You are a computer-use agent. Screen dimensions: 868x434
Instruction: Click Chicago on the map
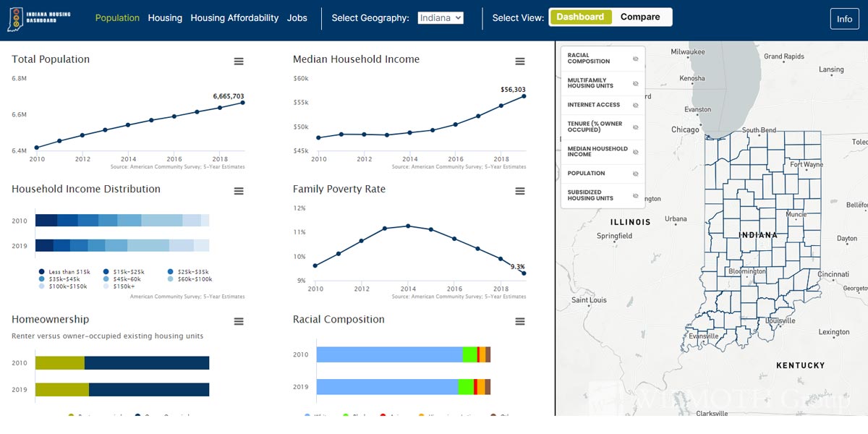pos(685,130)
